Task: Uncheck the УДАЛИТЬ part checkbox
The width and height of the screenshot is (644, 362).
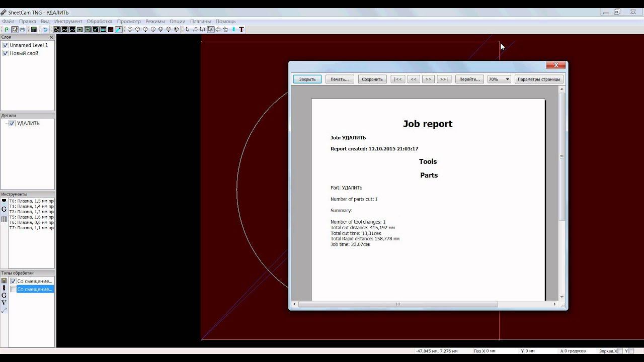Action: tap(12, 123)
